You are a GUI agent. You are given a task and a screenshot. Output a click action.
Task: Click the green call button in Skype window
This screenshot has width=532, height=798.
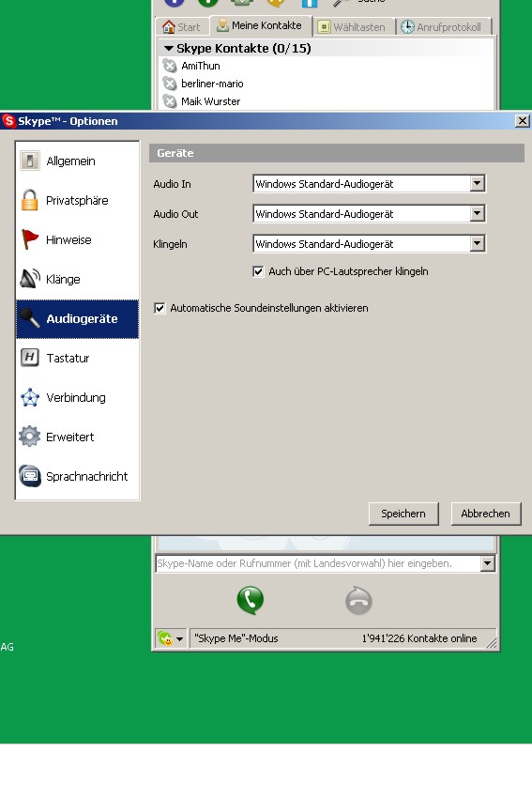click(x=251, y=600)
